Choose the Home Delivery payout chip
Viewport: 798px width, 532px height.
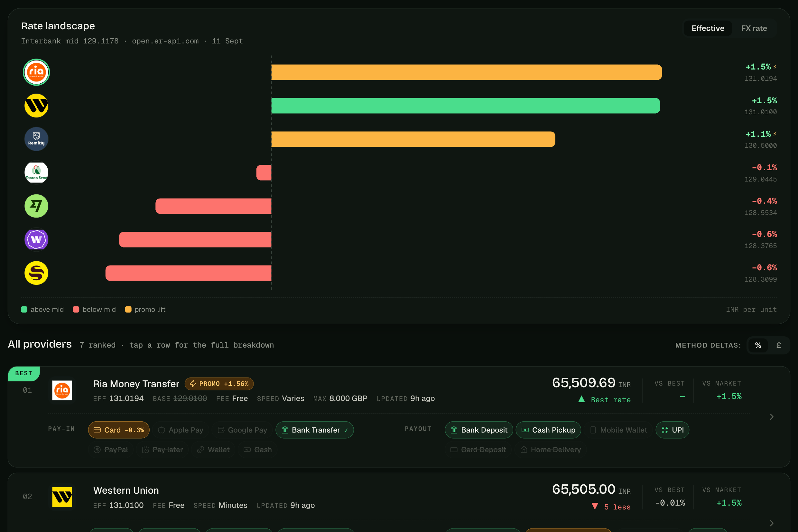click(x=551, y=450)
